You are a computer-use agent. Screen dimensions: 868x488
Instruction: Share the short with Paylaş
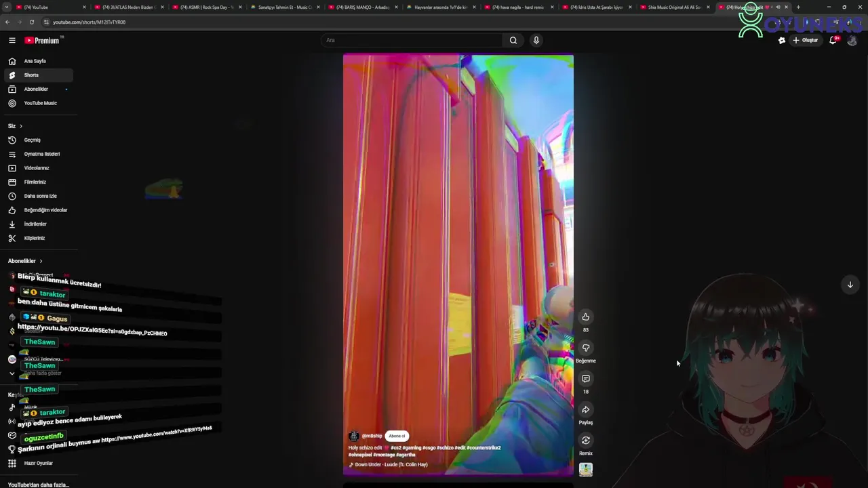[586, 409]
